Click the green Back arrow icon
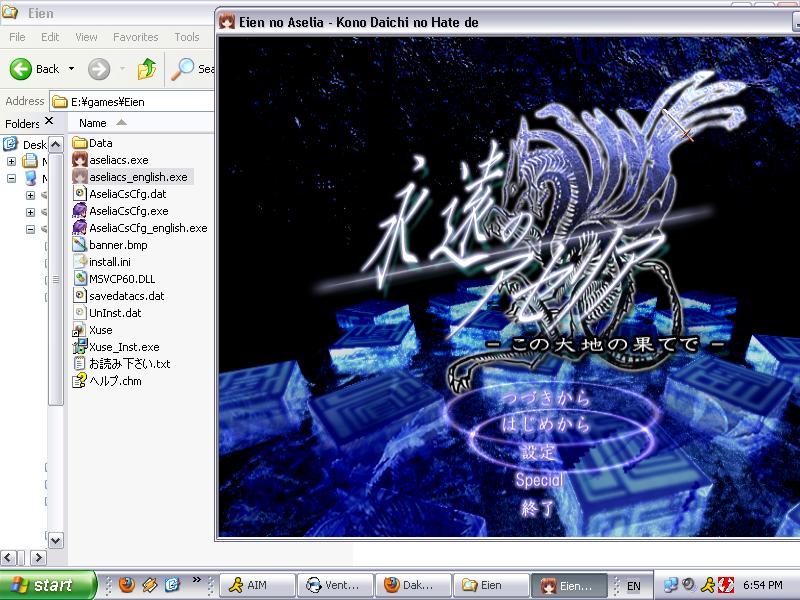Screen dimensions: 800x600 pos(20,69)
